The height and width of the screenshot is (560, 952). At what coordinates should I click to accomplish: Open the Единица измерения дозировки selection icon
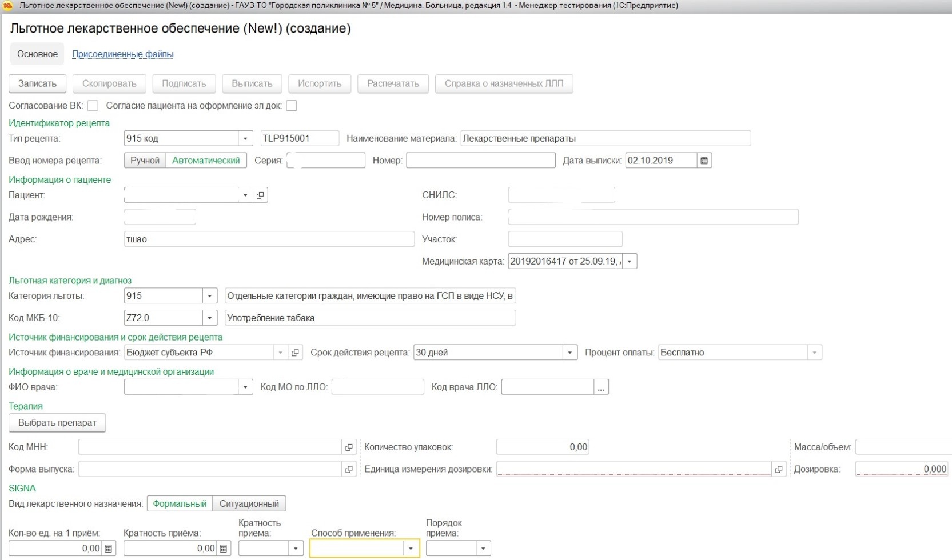[779, 470]
